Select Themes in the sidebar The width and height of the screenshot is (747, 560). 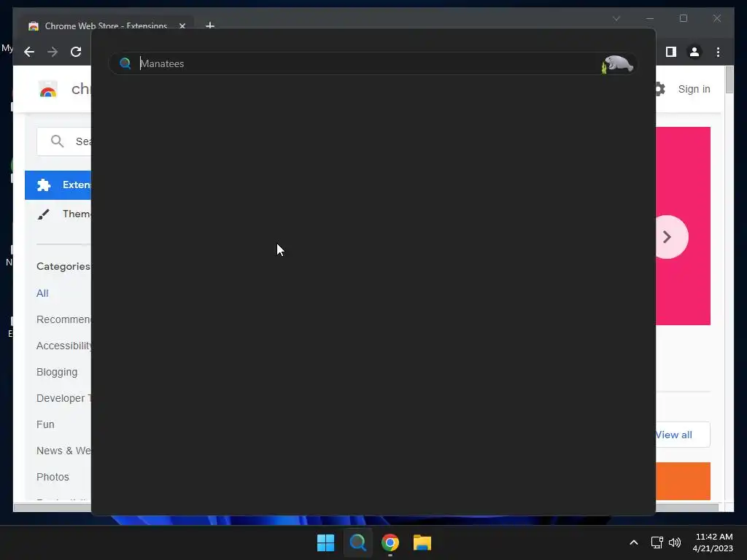[58, 214]
